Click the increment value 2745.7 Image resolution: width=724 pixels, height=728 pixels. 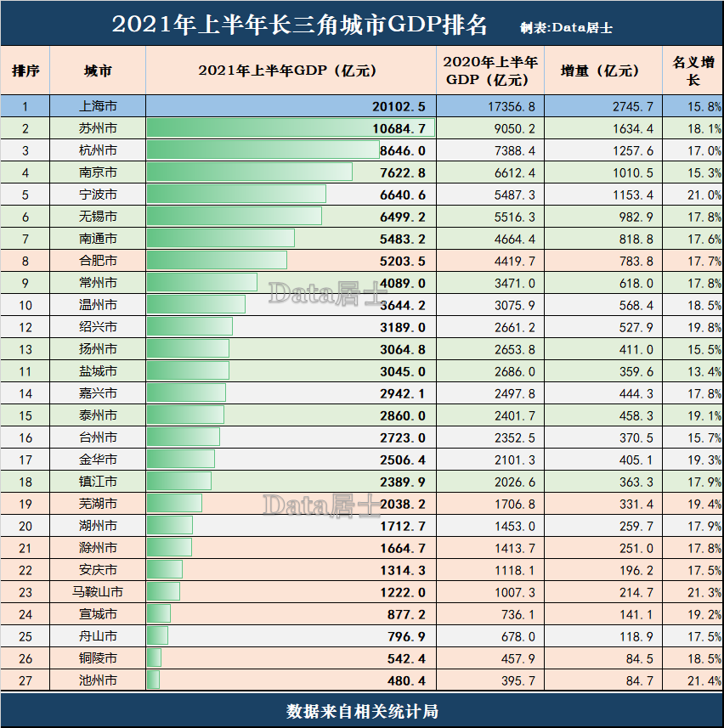click(x=632, y=107)
